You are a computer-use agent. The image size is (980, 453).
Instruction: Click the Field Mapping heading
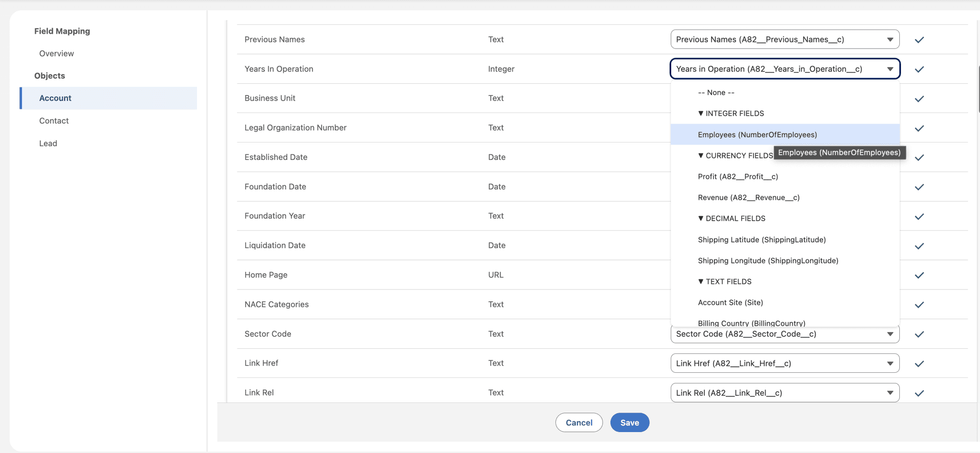62,31
